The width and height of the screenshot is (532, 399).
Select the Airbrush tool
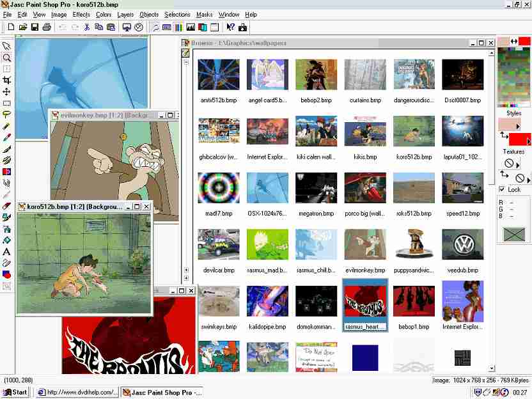tap(6, 229)
